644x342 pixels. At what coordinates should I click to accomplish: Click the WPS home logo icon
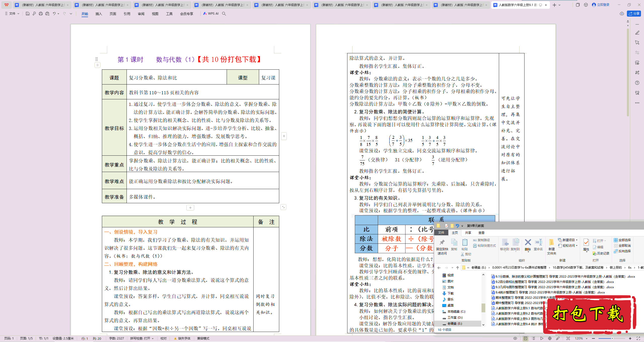pyautogui.click(x=7, y=5)
